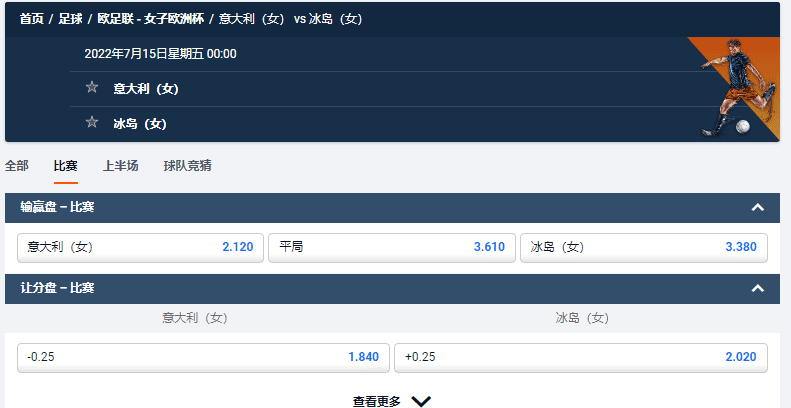Select the 平局 3.610 odds
This screenshot has width=791, height=408.
[x=391, y=247]
